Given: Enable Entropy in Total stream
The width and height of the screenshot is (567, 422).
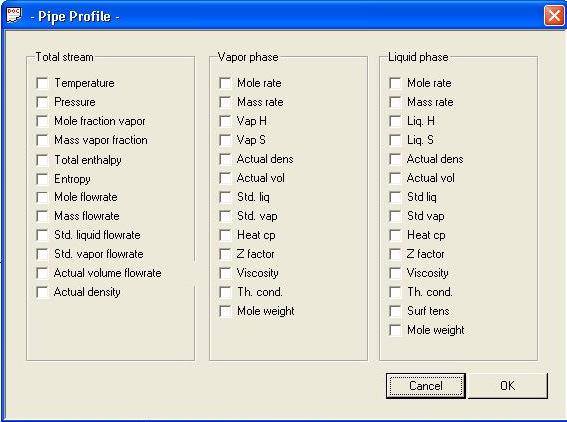Looking at the screenshot, I should point(42,179).
